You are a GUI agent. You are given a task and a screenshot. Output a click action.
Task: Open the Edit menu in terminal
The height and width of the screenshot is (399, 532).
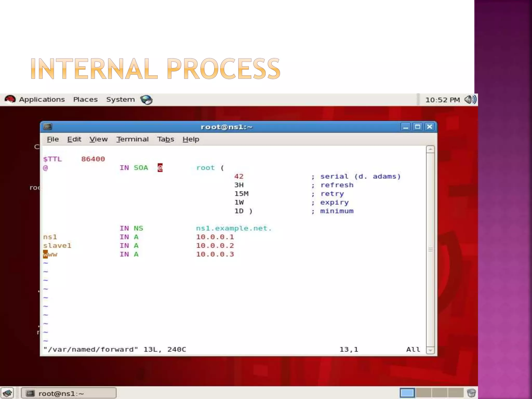74,139
